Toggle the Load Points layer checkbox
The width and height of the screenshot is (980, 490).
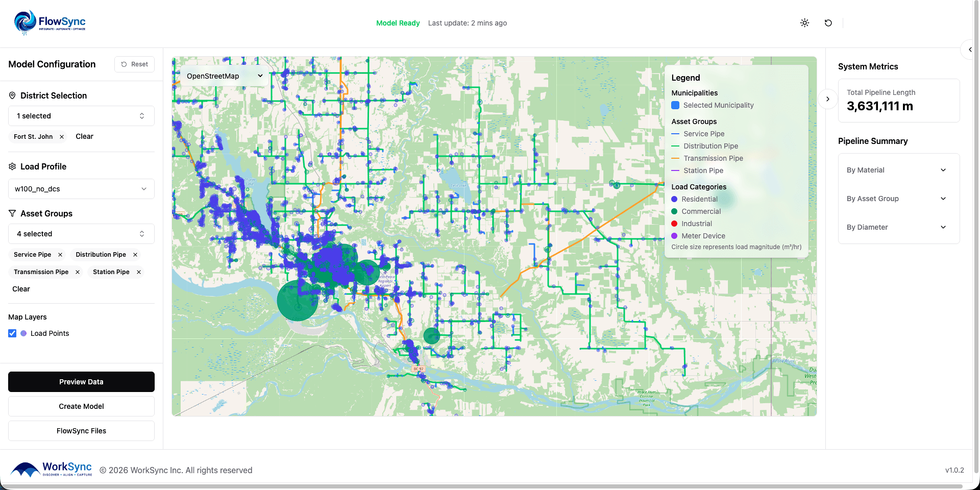click(12, 333)
